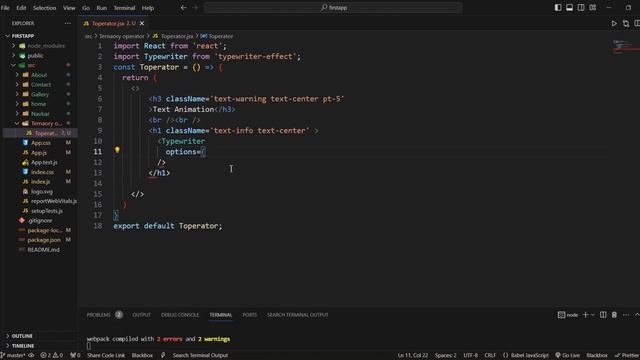This screenshot has width=640, height=360.
Task: Select the Toperat... file in explorer
Action: tap(40, 133)
